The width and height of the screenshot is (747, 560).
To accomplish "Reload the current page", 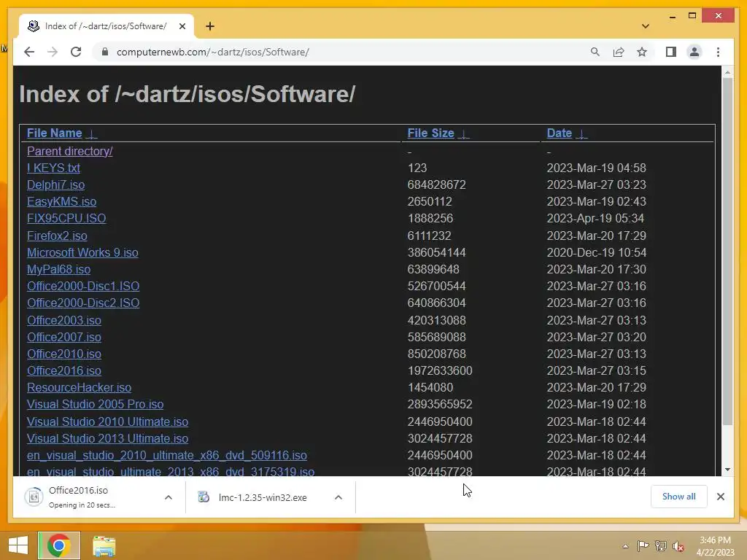I will (x=76, y=52).
